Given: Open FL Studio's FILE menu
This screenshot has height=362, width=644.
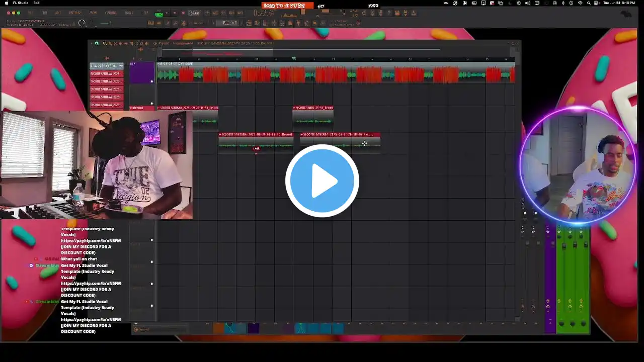Looking at the screenshot, I should pyautogui.click(x=31, y=13).
